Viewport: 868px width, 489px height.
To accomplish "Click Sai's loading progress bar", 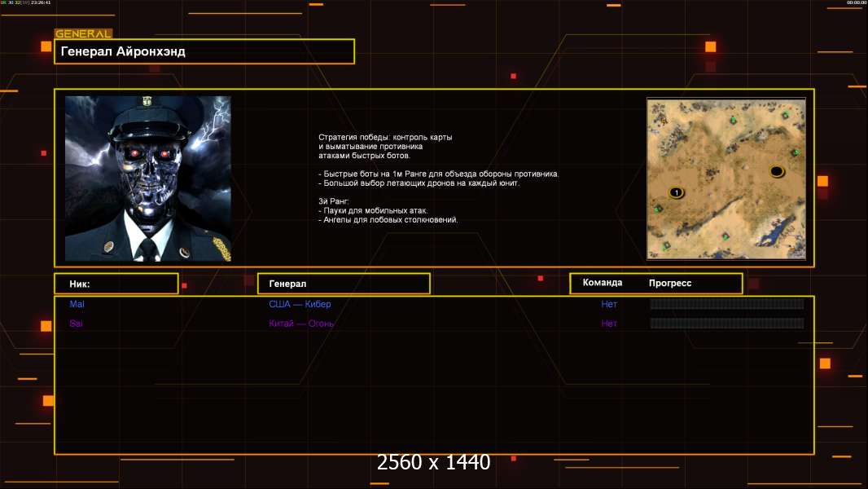I will (726, 324).
